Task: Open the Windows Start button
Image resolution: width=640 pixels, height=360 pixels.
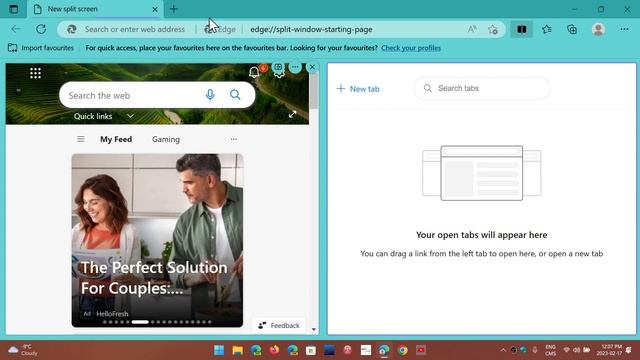Action: [219, 350]
